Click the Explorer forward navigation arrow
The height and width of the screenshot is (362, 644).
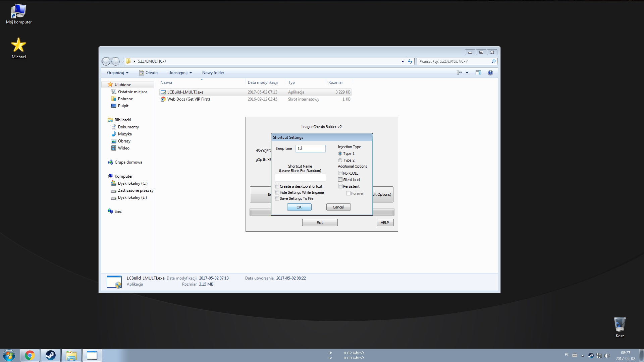pos(115,61)
